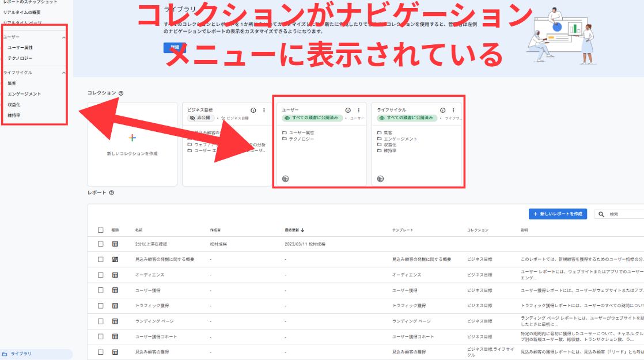Open the ライブラリ link at sidebar bottom
Viewport: 644px width, 360px height.
point(21,354)
